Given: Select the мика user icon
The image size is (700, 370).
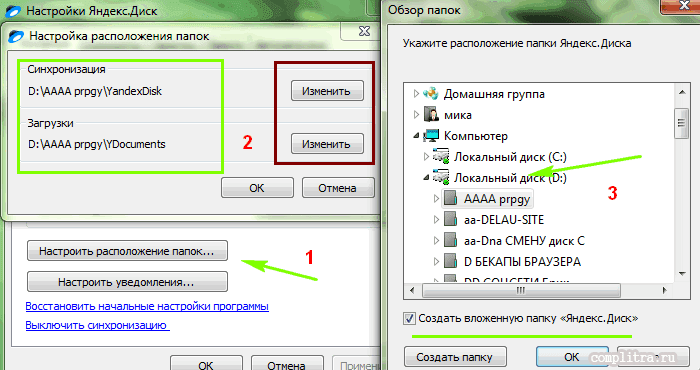Looking at the screenshot, I should tap(431, 115).
